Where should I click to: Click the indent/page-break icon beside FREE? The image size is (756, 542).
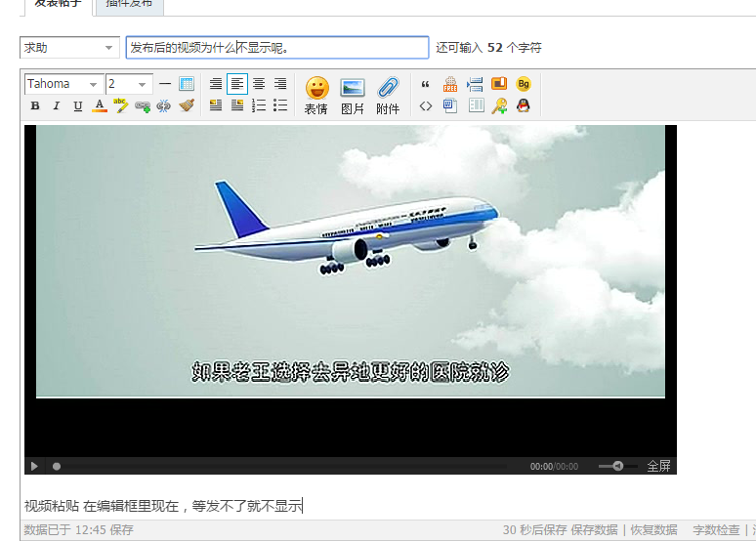pyautogui.click(x=475, y=84)
